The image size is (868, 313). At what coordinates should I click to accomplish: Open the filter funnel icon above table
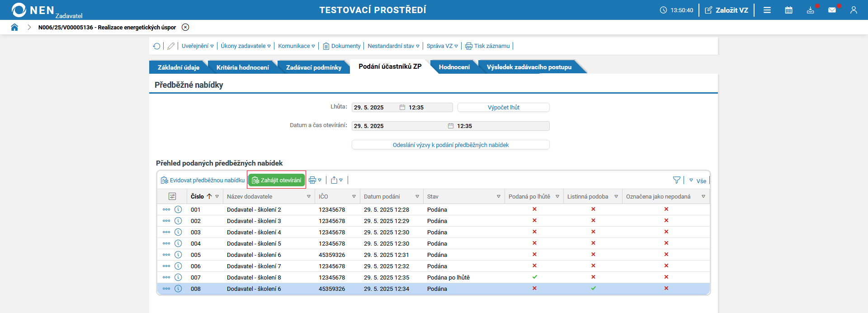click(676, 180)
